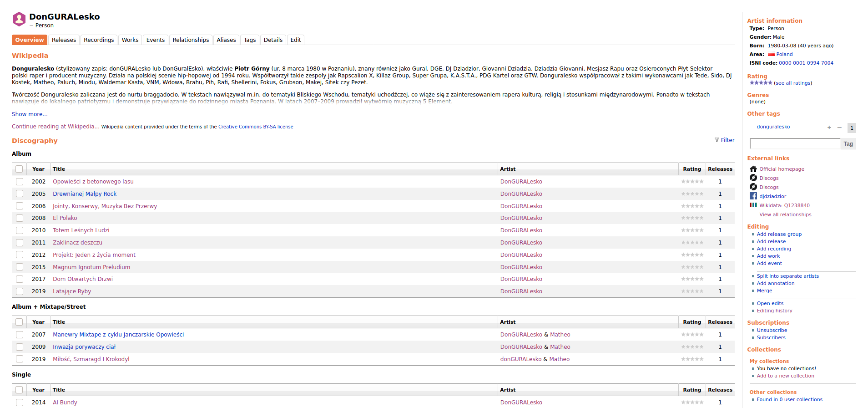Viewport: 868px width, 408px height.
Task: Click Add to a new collection
Action: point(786,376)
